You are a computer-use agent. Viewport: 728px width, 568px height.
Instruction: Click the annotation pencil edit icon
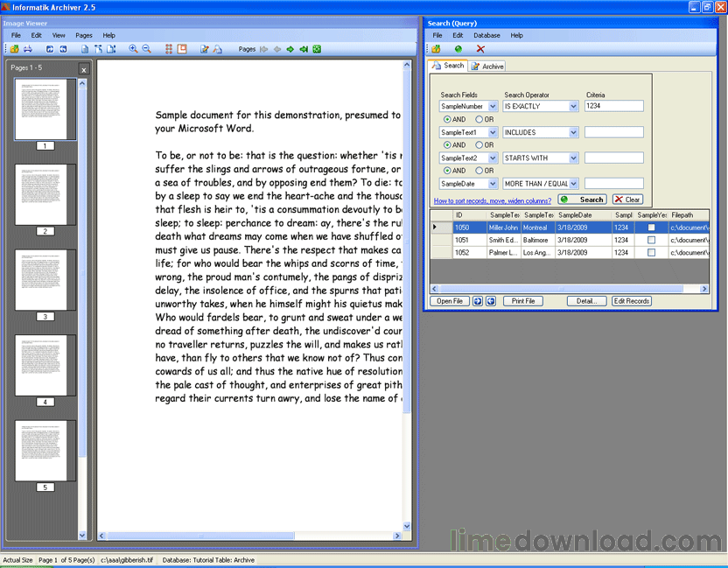204,49
